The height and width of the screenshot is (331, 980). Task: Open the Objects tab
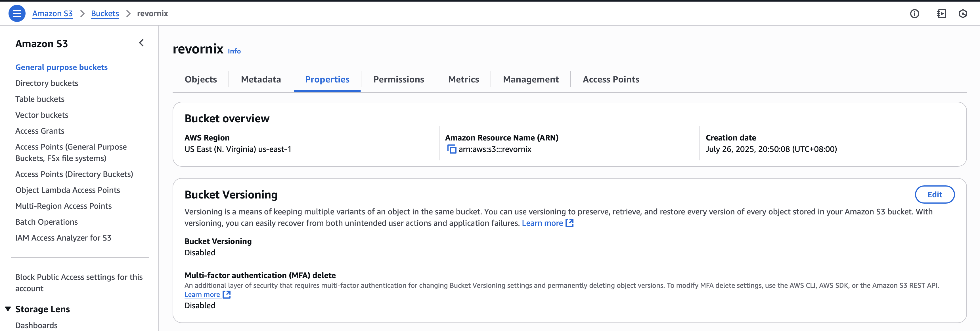(x=200, y=79)
